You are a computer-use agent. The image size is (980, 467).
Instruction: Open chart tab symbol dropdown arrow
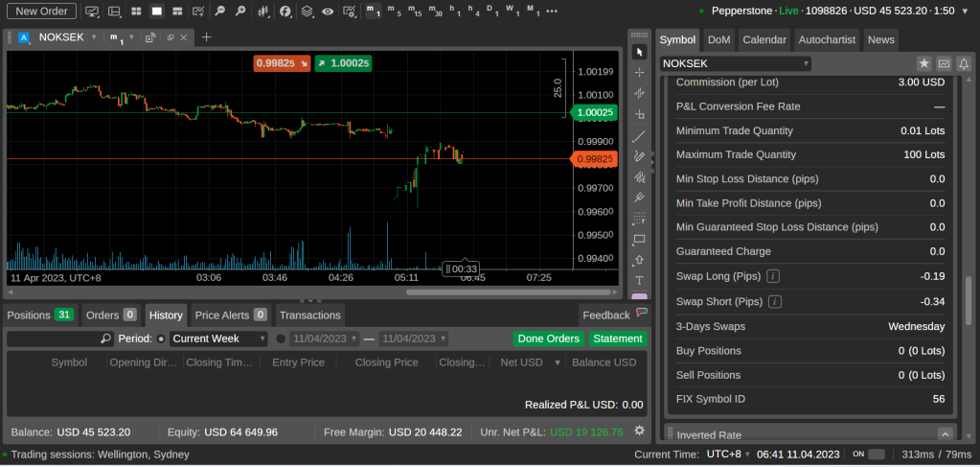pyautogui.click(x=95, y=37)
